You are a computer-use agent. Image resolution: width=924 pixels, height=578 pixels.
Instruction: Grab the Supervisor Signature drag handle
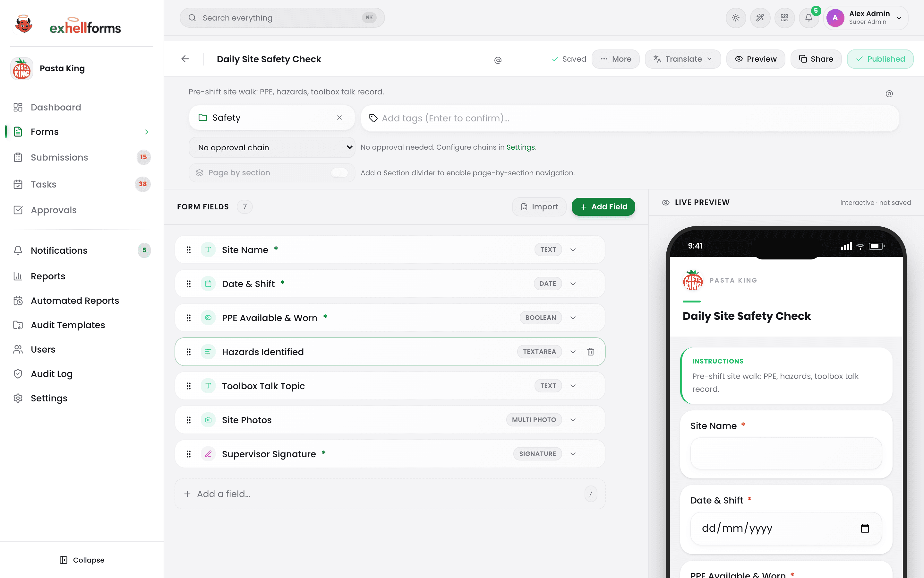pyautogui.click(x=189, y=454)
